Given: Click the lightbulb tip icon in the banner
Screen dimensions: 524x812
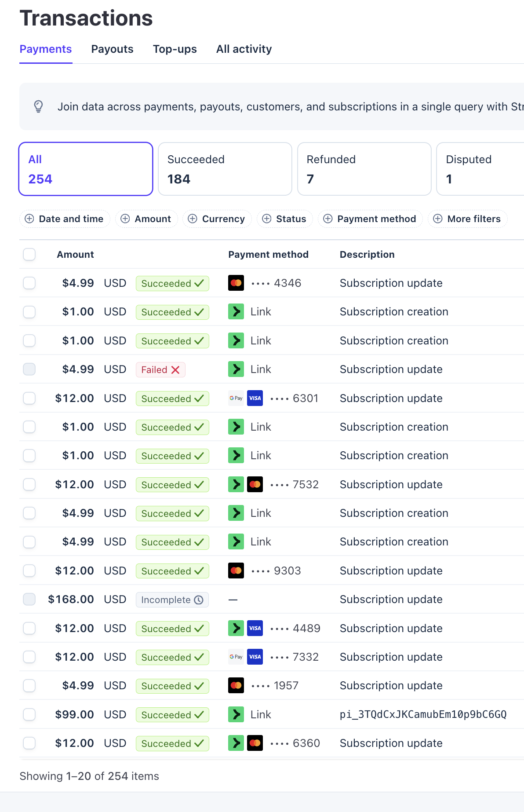Looking at the screenshot, I should coord(39,106).
